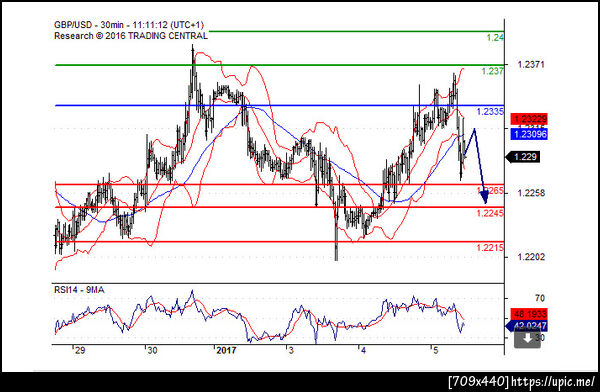Click the RSI 70 level label
Viewport: 600px width, 392px height.
point(540,298)
